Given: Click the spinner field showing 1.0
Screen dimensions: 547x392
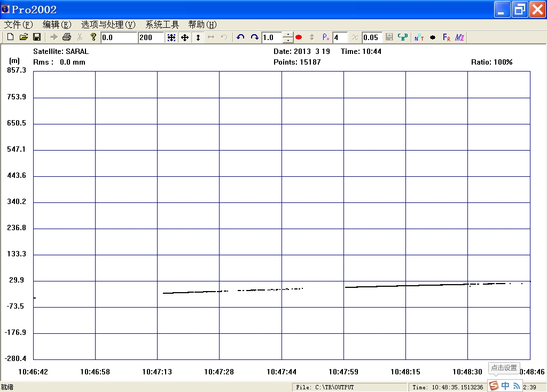Looking at the screenshot, I should coord(272,37).
